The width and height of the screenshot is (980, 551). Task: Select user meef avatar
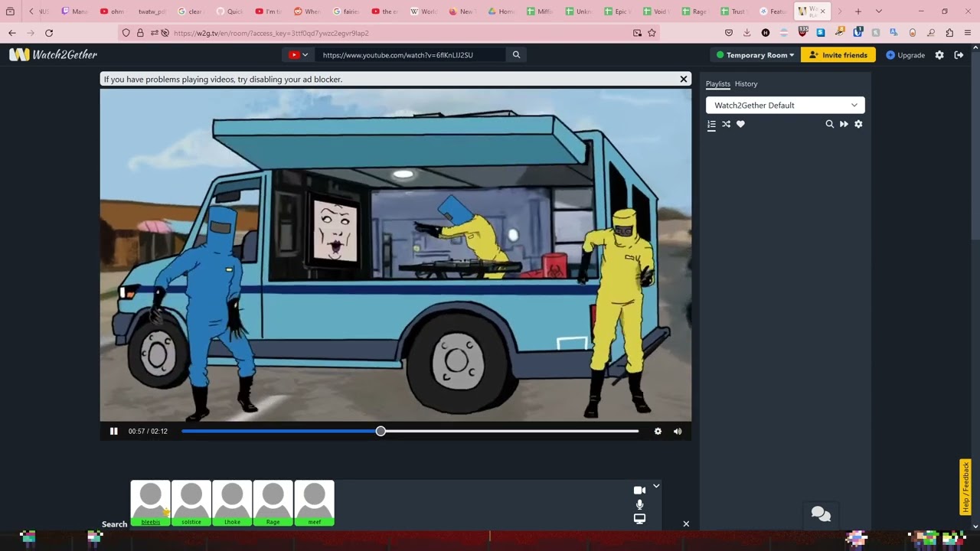(x=315, y=504)
